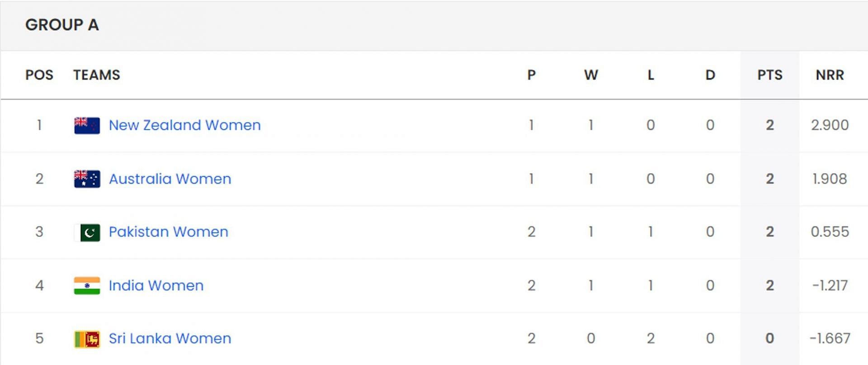Viewport: 868px width, 365px height.
Task: Click the W column header
Action: [x=591, y=75]
